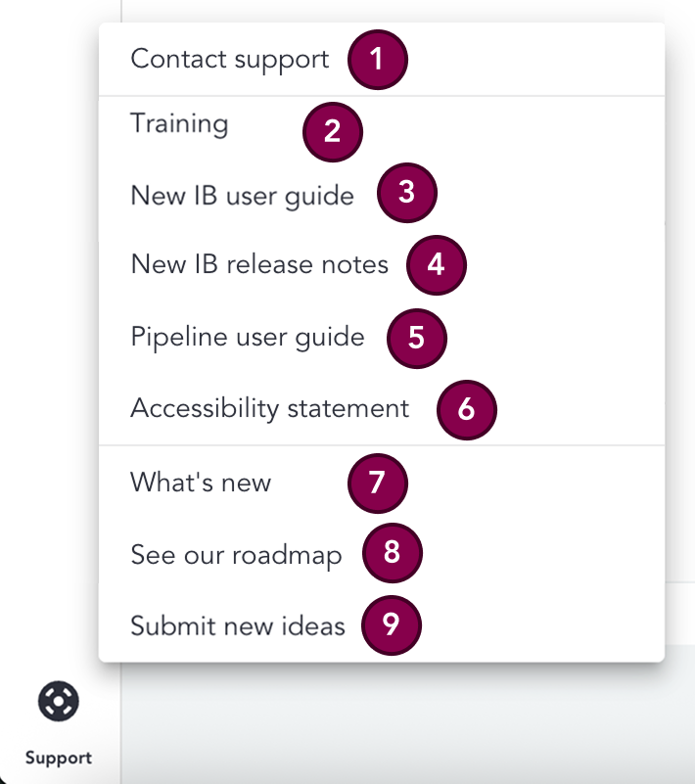Click marker 2 next to Training
This screenshot has width=695, height=784.
point(333,132)
